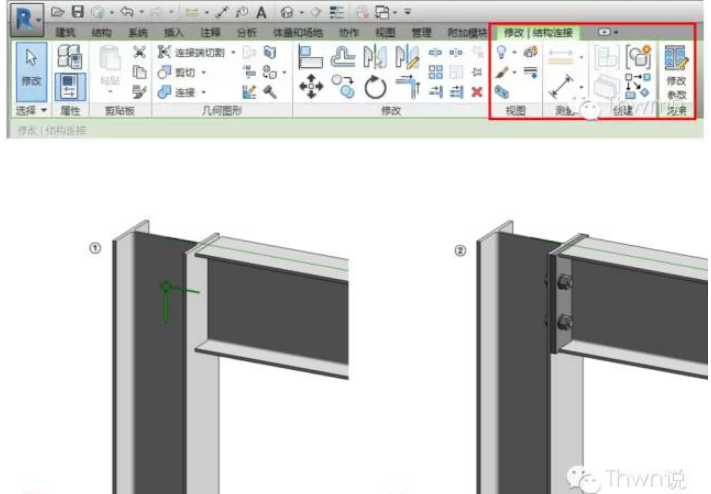This screenshot has height=494, width=711.
Task: Click the Pin icon in 修改 panel
Action: tap(477, 72)
